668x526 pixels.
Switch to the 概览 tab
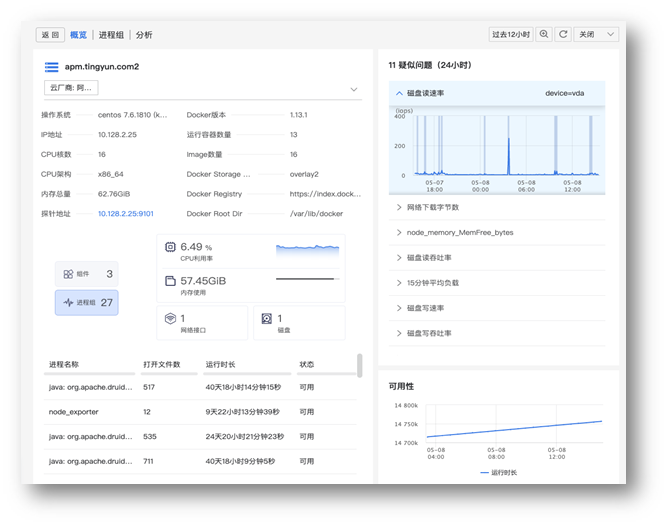78,35
